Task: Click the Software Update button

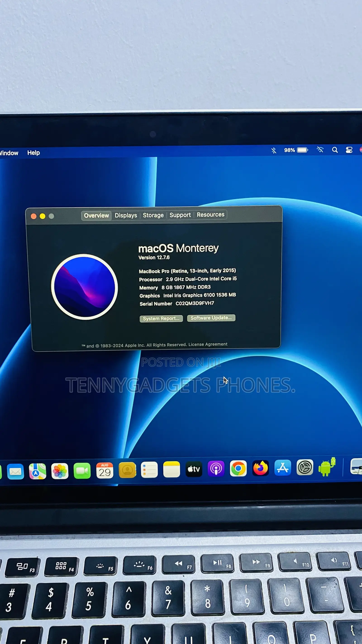Action: [x=211, y=318]
